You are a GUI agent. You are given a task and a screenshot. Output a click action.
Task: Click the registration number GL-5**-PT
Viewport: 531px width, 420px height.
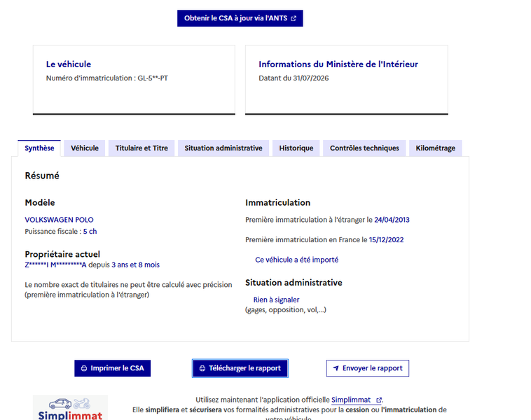(153, 78)
